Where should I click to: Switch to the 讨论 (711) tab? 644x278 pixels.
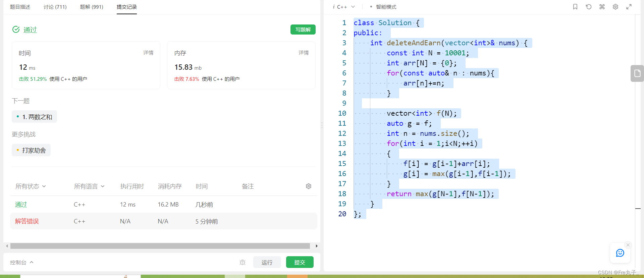coord(55,7)
